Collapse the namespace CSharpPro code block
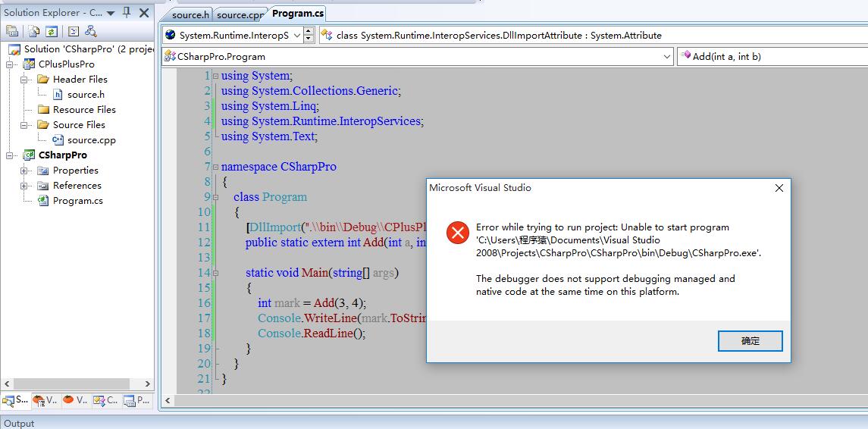Screen dimensions: 868x429 (216, 167)
